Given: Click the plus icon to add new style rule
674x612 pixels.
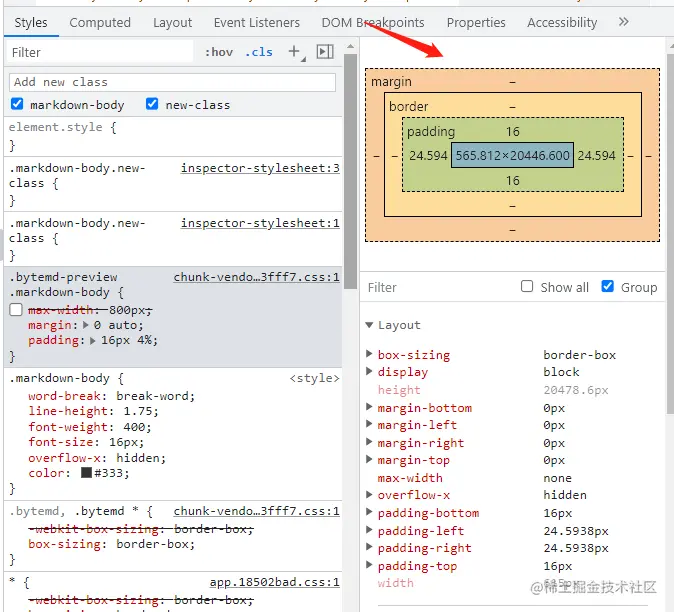Looking at the screenshot, I should click(x=296, y=52).
